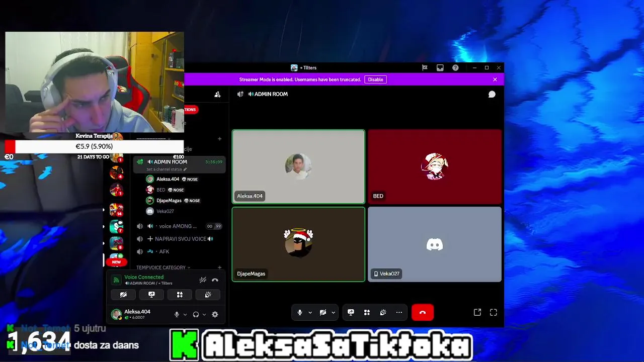This screenshot has width=644, height=362.
Task: Collapse TEMPVOICE CATEGORY
Action: [163, 267]
